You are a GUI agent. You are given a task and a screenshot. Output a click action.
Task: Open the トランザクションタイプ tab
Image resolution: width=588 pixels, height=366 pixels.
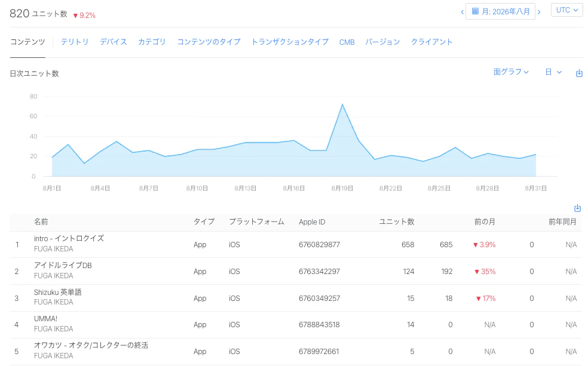point(290,42)
